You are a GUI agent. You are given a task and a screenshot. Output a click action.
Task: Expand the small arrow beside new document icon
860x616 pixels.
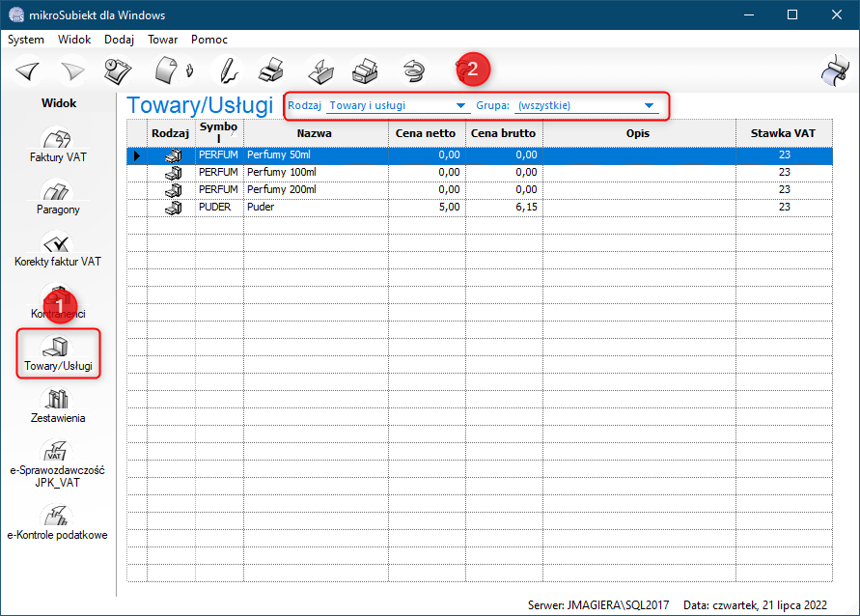(190, 70)
